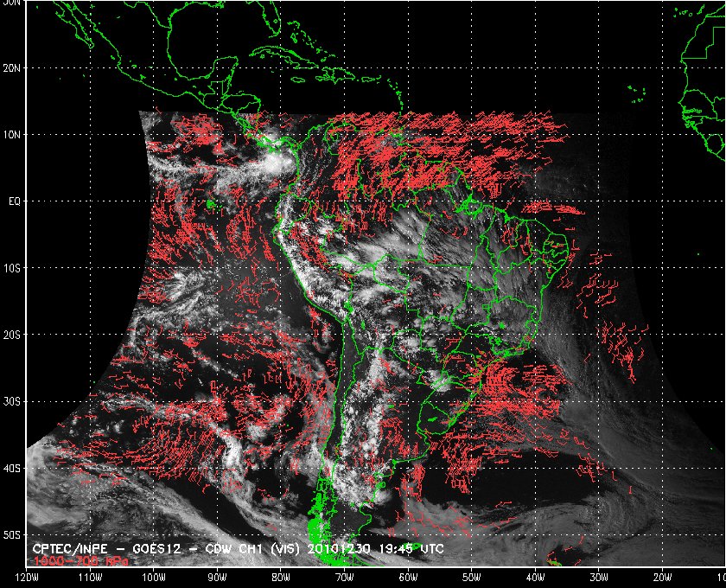Click the CPTEC/INPE source text

[69, 550]
